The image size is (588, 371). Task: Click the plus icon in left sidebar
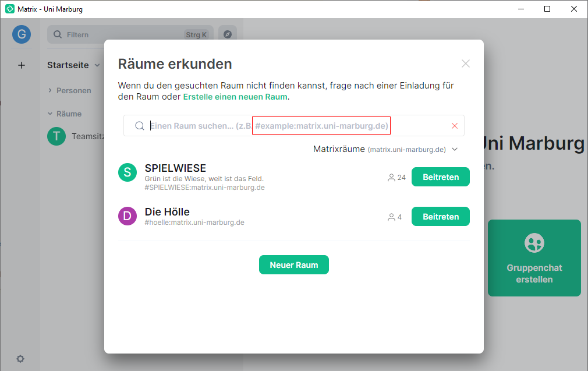pos(22,65)
